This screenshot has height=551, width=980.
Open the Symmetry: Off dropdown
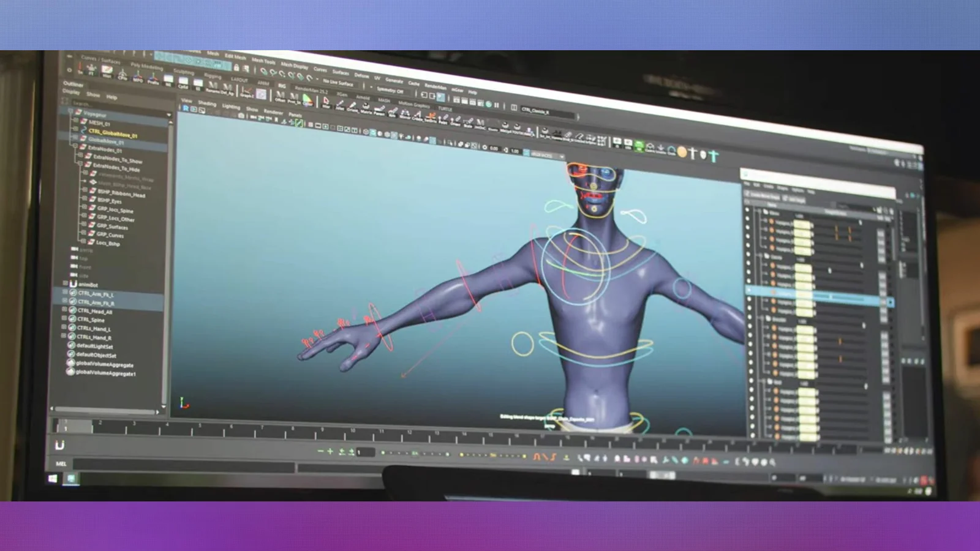click(390, 90)
